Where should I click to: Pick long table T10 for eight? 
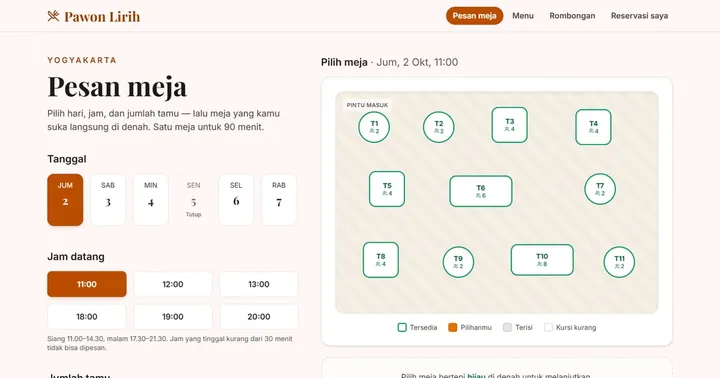(542, 260)
